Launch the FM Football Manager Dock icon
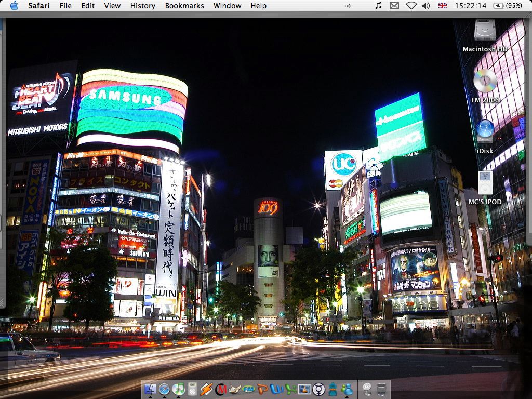Screen dimensions: 532x399 pos(248,390)
